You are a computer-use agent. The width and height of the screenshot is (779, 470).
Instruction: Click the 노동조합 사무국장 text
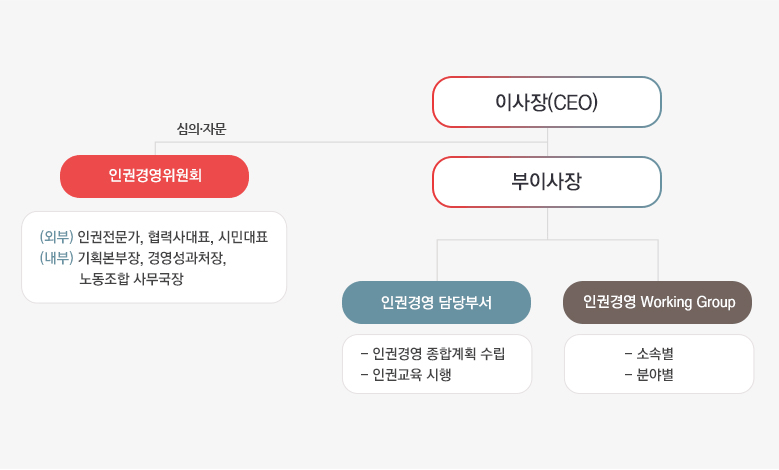(131, 279)
